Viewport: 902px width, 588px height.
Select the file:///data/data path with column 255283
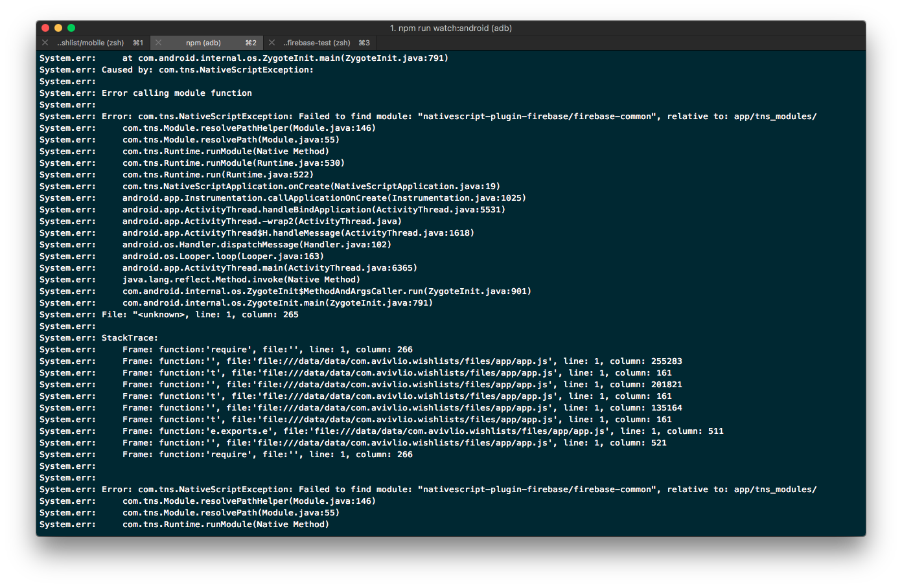(389, 361)
